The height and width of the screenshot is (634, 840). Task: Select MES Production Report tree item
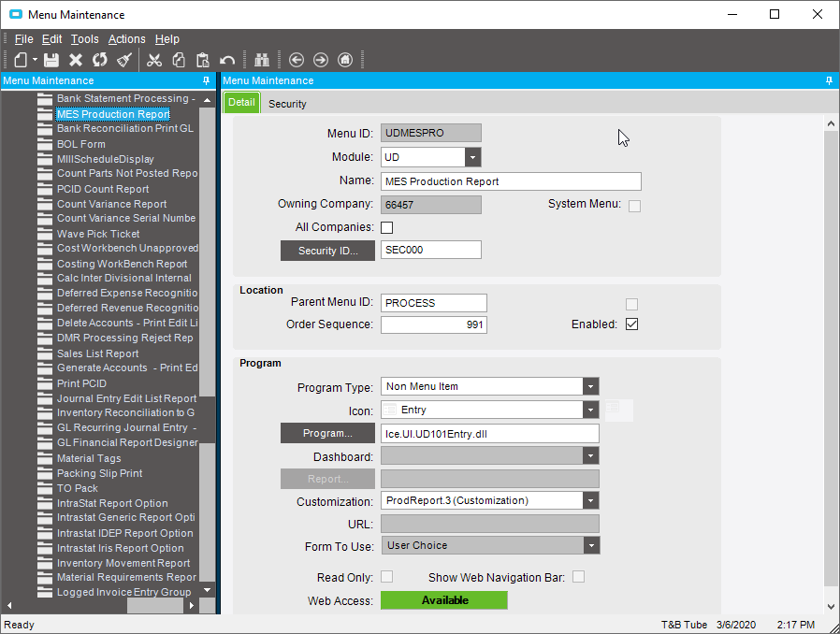pyautogui.click(x=113, y=114)
